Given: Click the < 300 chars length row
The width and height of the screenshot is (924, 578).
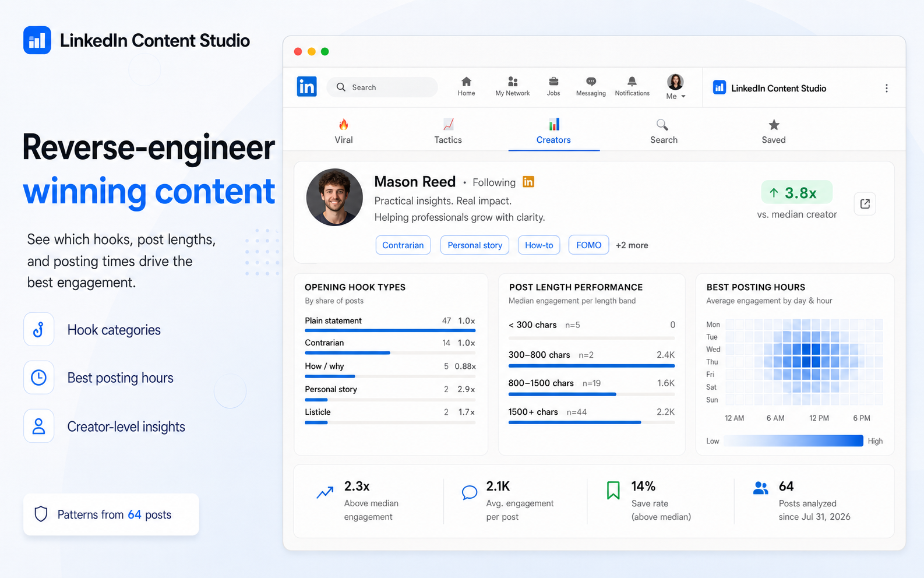Looking at the screenshot, I should coord(591,329).
